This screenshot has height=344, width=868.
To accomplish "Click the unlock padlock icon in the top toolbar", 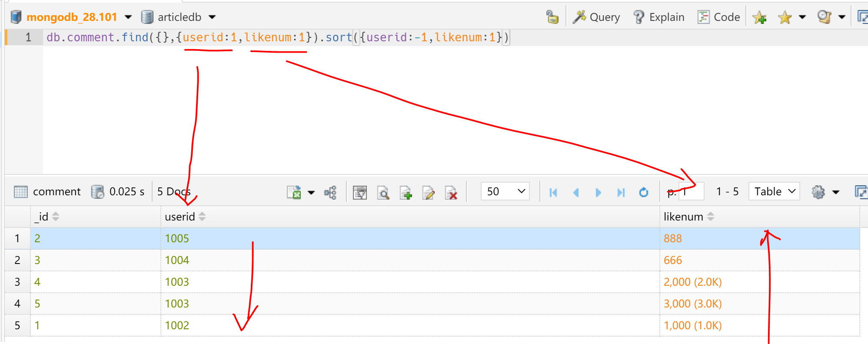I will pos(552,17).
